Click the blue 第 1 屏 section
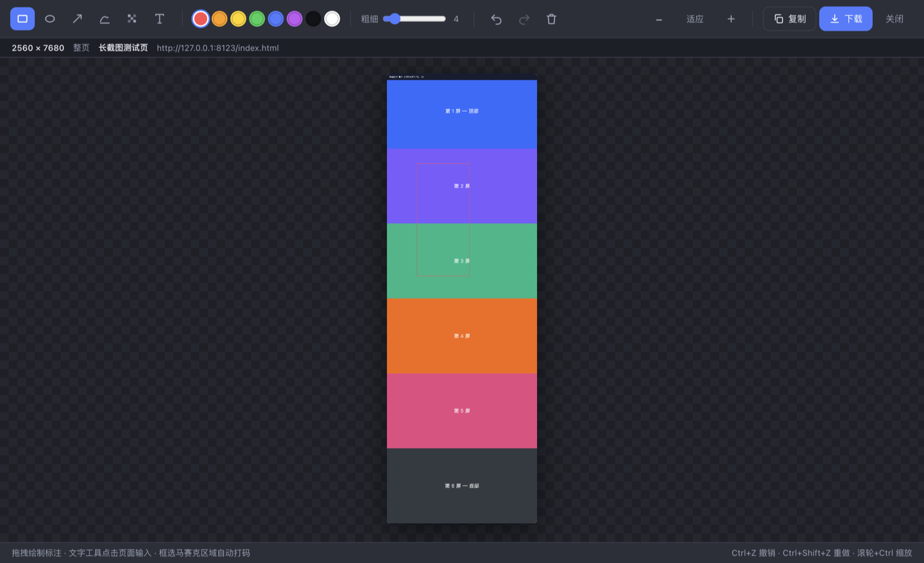The height and width of the screenshot is (563, 924). click(x=462, y=114)
